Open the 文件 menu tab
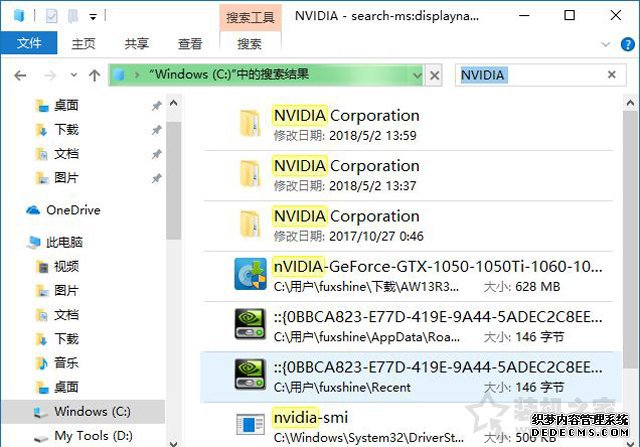This screenshot has height=447, width=640. 29,42
